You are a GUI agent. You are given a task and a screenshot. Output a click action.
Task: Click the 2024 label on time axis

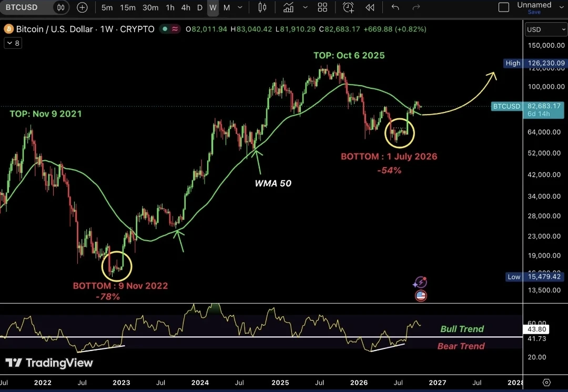[x=200, y=383]
